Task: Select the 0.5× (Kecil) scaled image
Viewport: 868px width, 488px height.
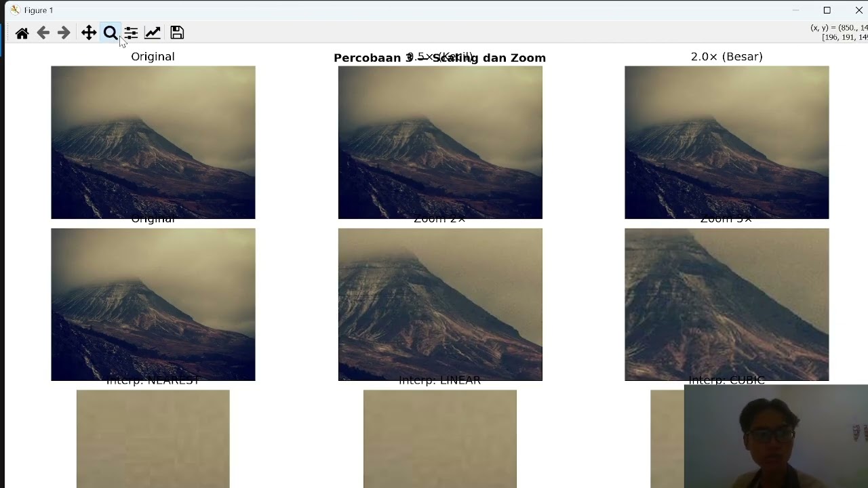Action: pos(440,142)
